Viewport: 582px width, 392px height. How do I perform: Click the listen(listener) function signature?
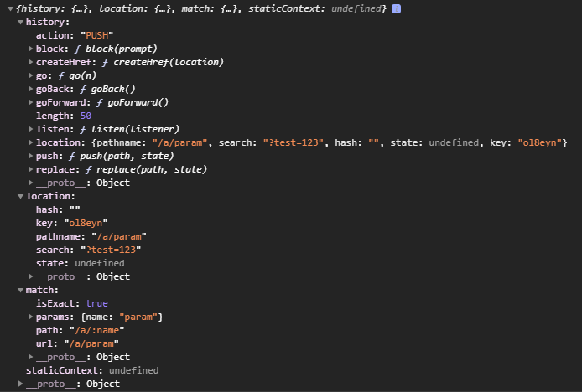[135, 129]
